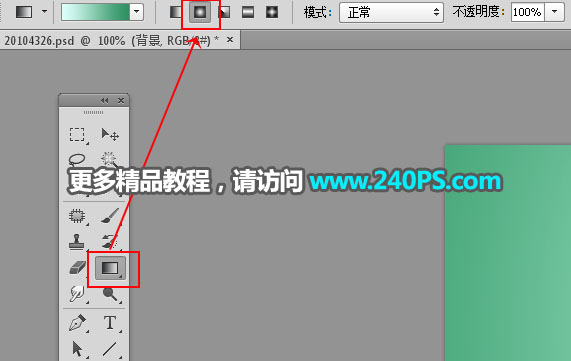This screenshot has width=571, height=361.
Task: Select the Eraser tool
Action: pyautogui.click(x=77, y=268)
